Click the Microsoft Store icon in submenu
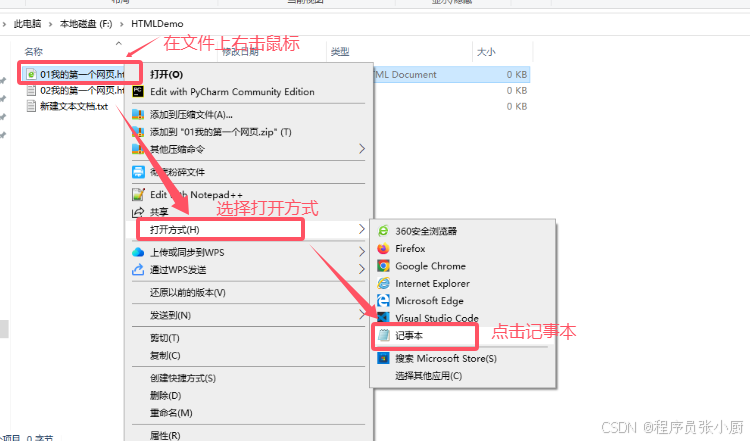 coord(383,358)
